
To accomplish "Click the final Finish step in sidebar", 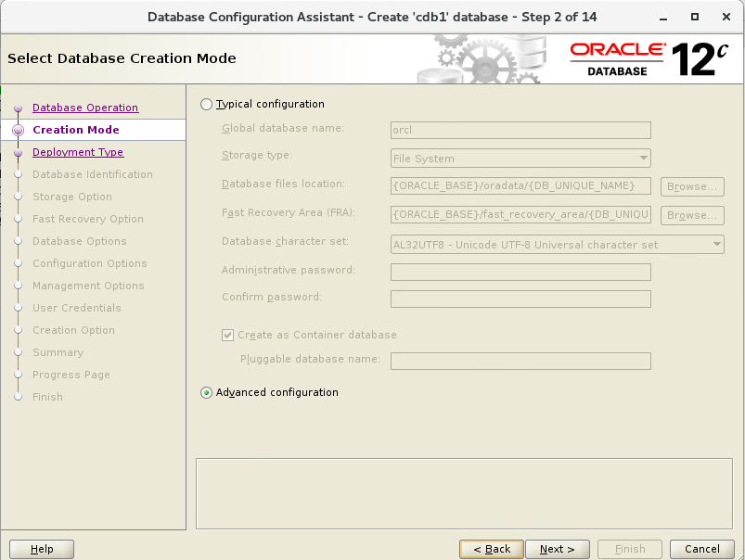I will [x=47, y=397].
